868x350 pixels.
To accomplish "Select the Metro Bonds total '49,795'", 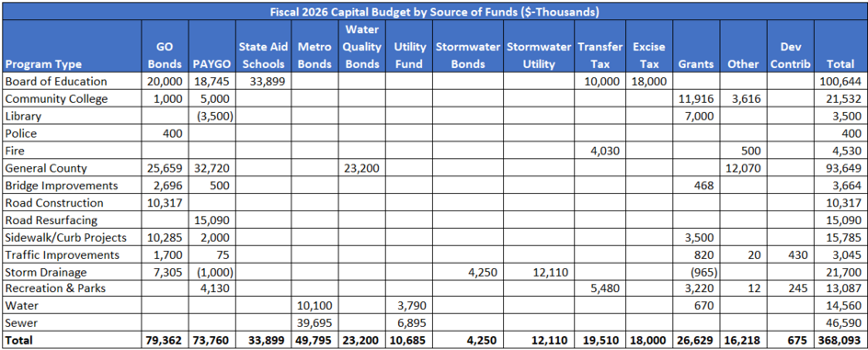I will [x=314, y=341].
